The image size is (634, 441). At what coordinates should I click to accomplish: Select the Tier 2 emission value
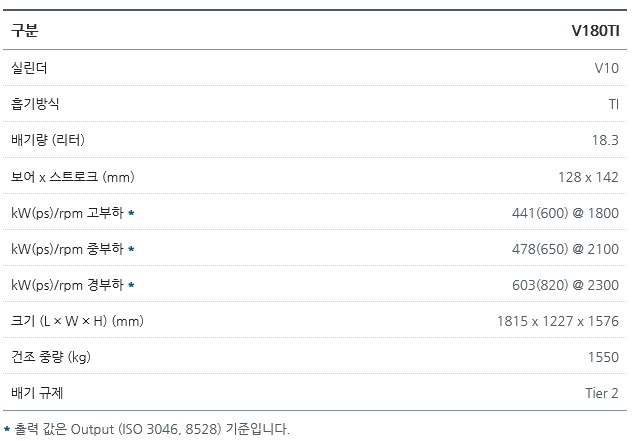[602, 393]
